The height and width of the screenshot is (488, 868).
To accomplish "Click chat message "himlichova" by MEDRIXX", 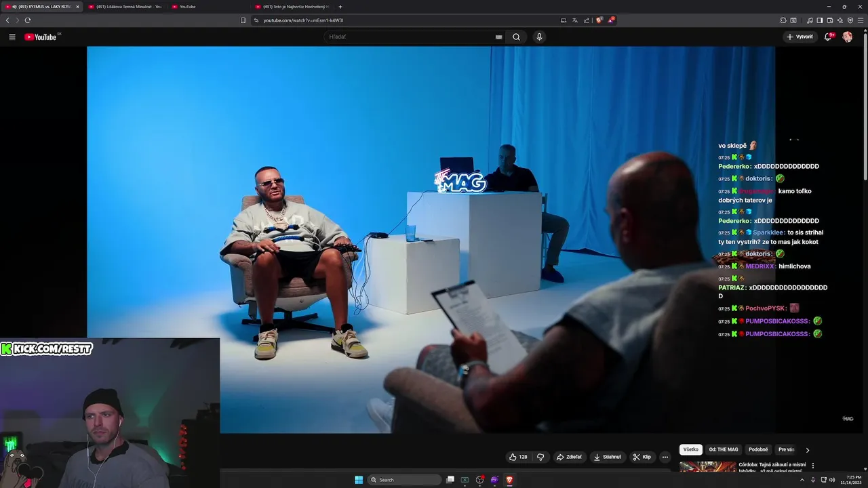I will click(x=795, y=266).
